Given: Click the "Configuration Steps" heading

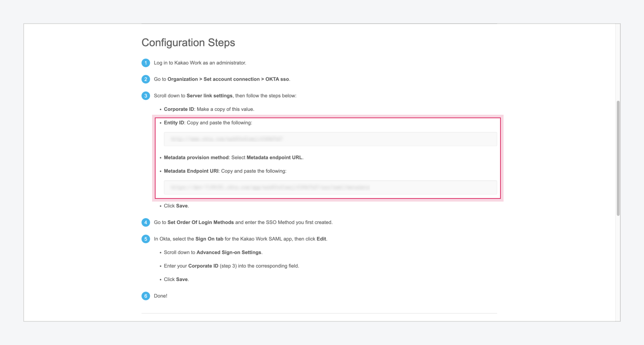Looking at the screenshot, I should 188,43.
